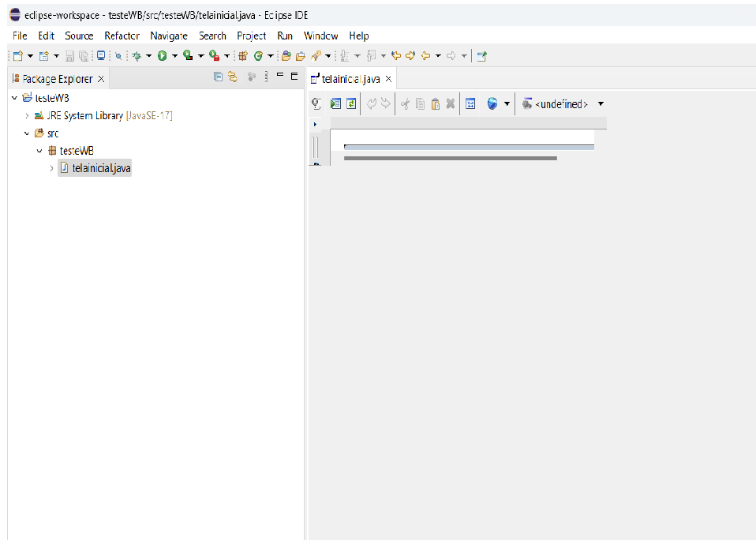Click the Forward navigation arrow
Viewport: 756px width, 540px height.
[x=451, y=56]
